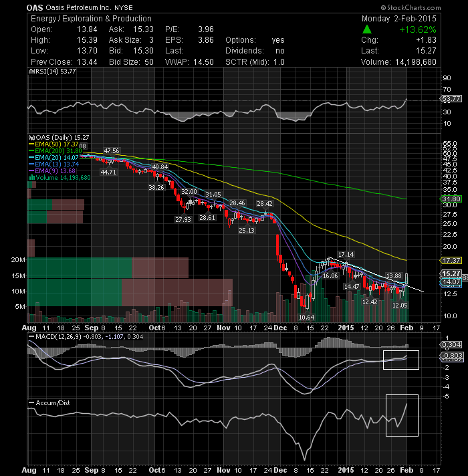Click the 47.56 price peak label
The width and height of the screenshot is (468, 476).
(112, 151)
